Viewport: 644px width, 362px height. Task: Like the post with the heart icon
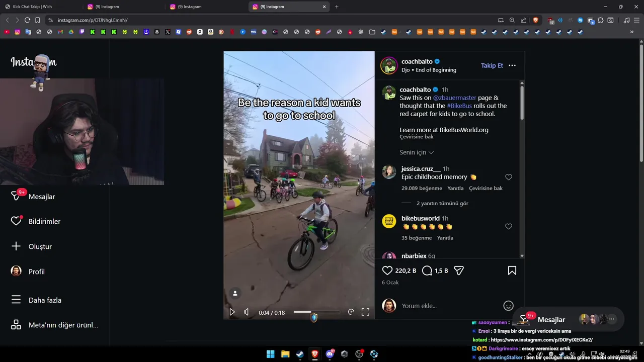387,270
